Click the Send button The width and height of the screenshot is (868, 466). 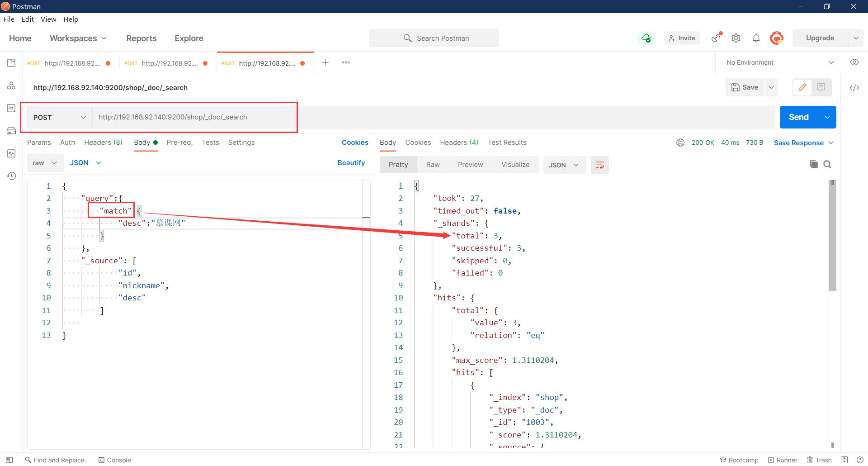[799, 117]
